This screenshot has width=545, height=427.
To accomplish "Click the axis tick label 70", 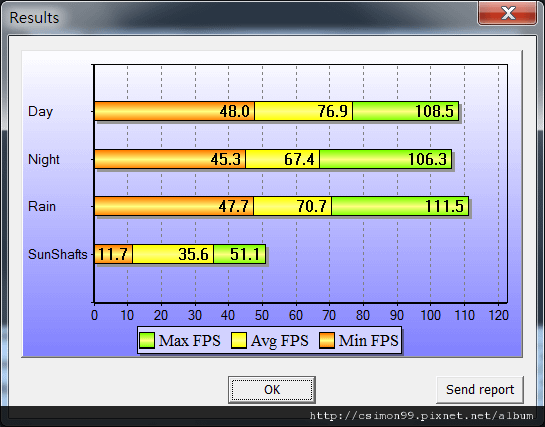I will tap(329, 315).
